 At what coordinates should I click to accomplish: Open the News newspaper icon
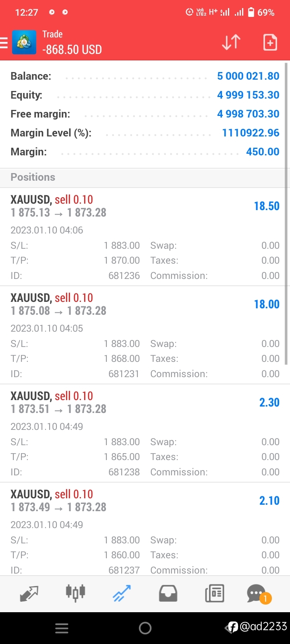214,593
